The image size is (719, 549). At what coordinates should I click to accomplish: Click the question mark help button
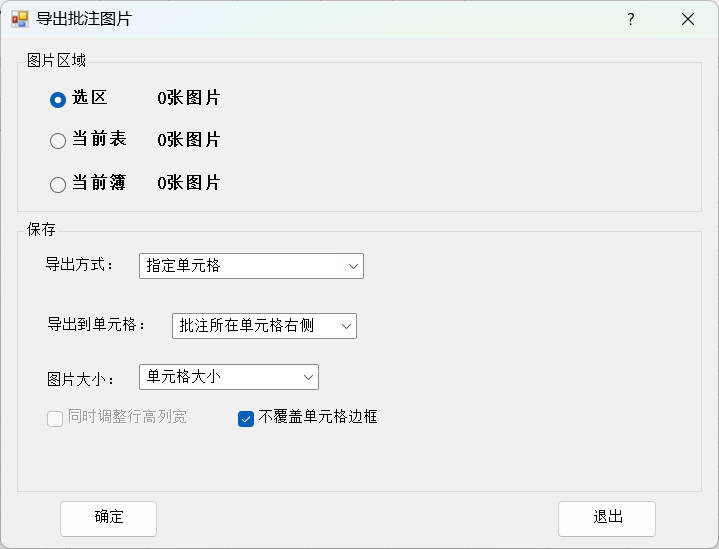tap(630, 19)
